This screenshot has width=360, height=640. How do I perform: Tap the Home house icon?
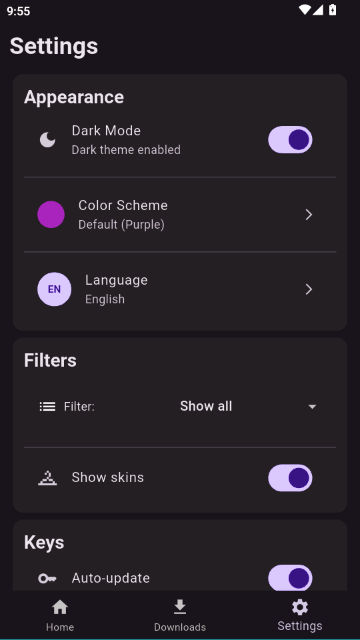(60, 607)
